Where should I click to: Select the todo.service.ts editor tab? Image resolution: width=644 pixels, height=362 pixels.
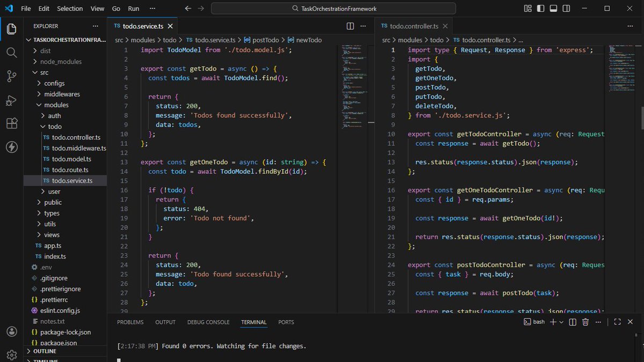[142, 26]
